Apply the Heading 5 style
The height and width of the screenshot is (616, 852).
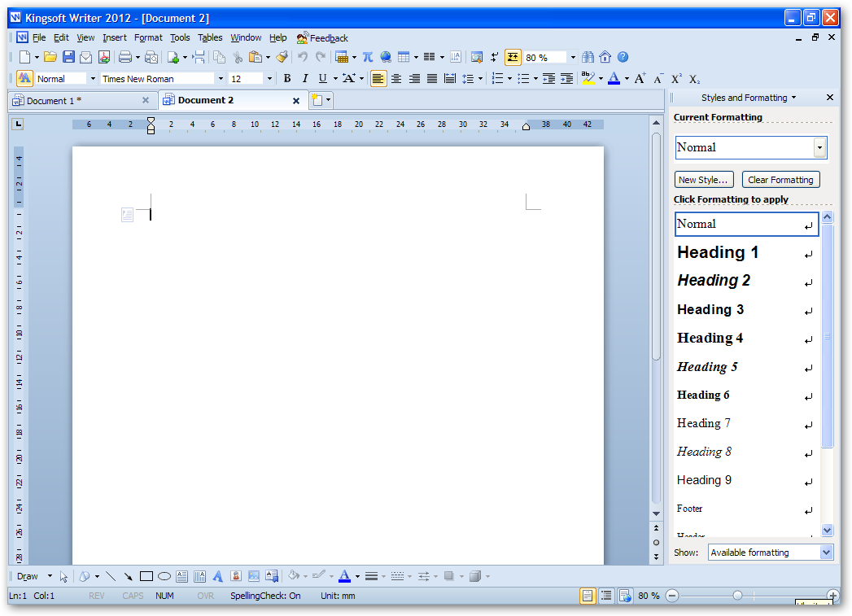point(746,367)
